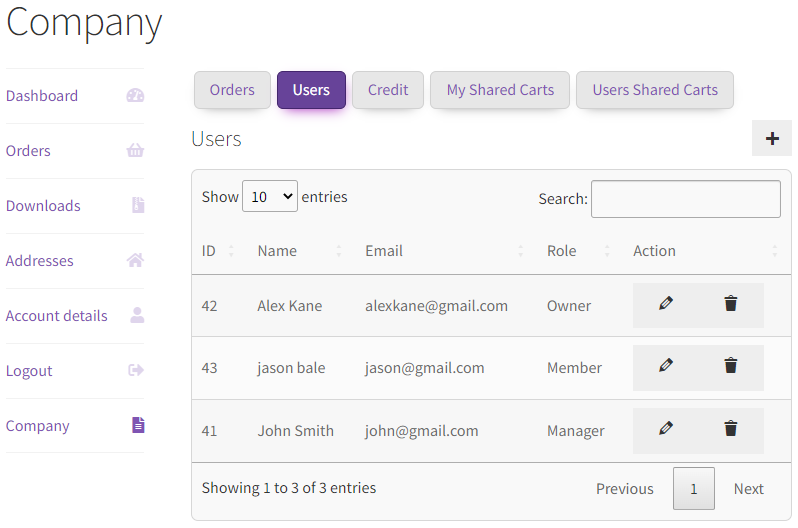Click the ID 42 cell
Screen dimensions: 798x528
[x=209, y=305]
